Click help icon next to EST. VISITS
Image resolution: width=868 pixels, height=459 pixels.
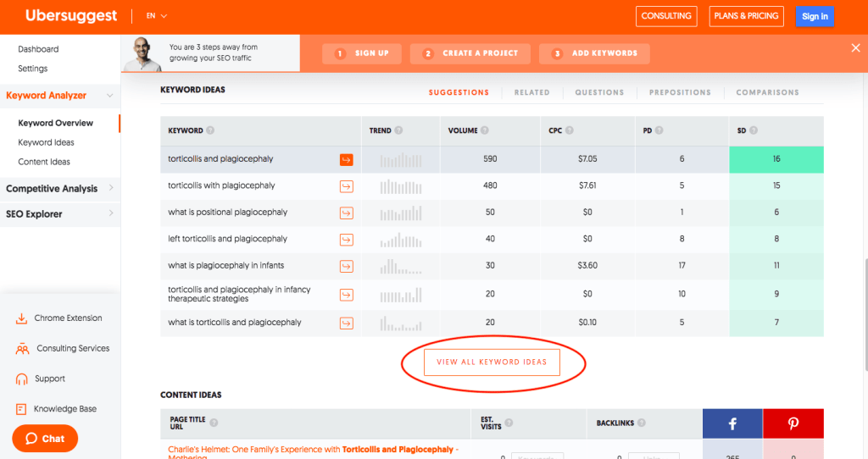click(x=509, y=423)
